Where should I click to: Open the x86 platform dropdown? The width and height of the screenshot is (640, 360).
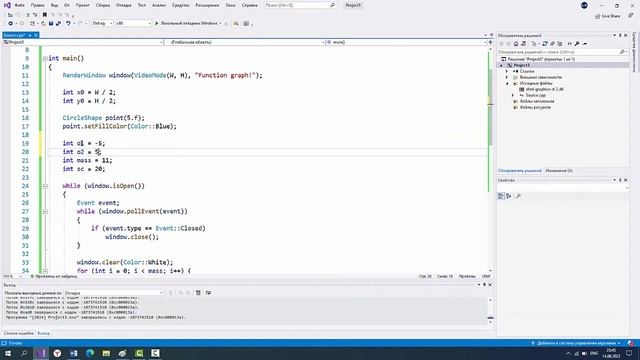point(133,23)
